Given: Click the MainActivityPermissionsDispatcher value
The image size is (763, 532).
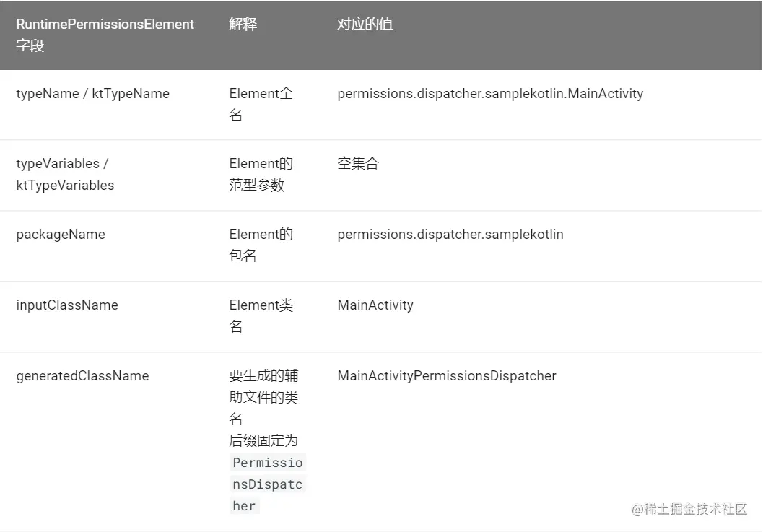Looking at the screenshot, I should 446,375.
